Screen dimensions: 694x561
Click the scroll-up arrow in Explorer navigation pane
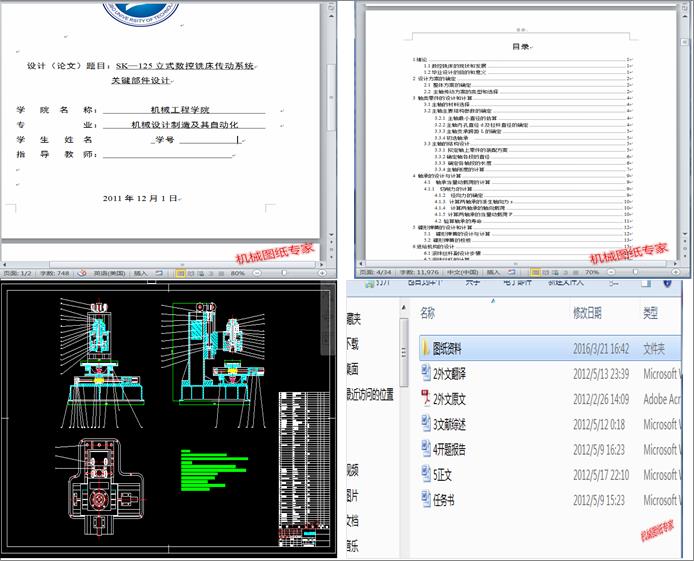(404, 307)
